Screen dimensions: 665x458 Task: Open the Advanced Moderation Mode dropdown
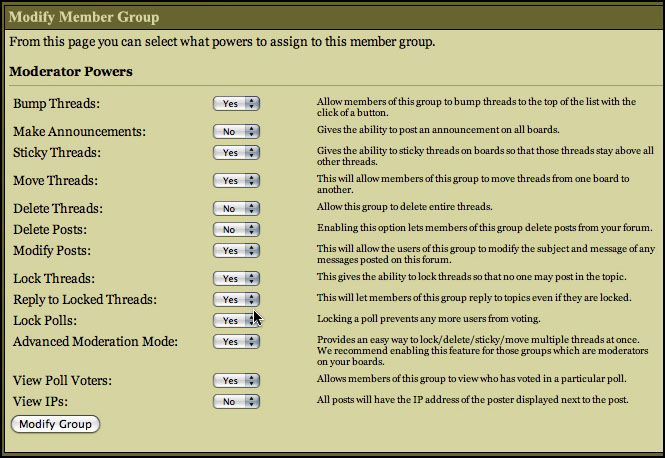pos(236,342)
